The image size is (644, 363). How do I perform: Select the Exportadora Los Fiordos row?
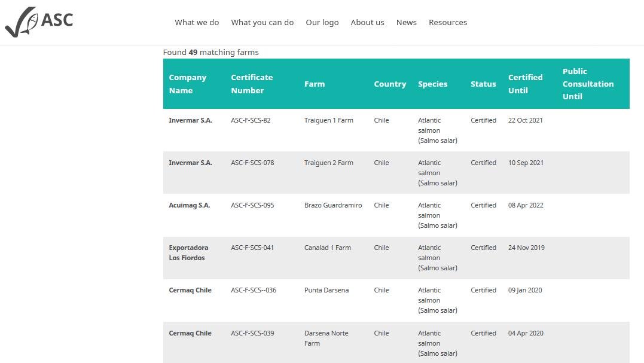pyautogui.click(x=188, y=253)
